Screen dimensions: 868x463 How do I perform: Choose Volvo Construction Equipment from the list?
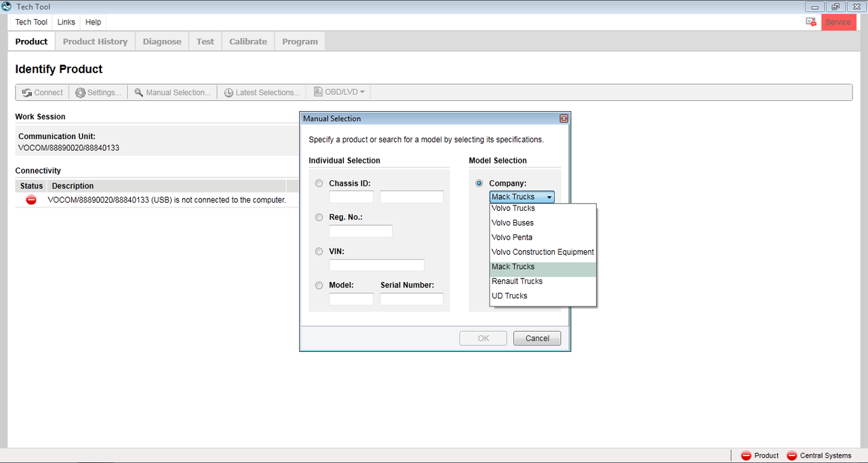click(x=542, y=252)
